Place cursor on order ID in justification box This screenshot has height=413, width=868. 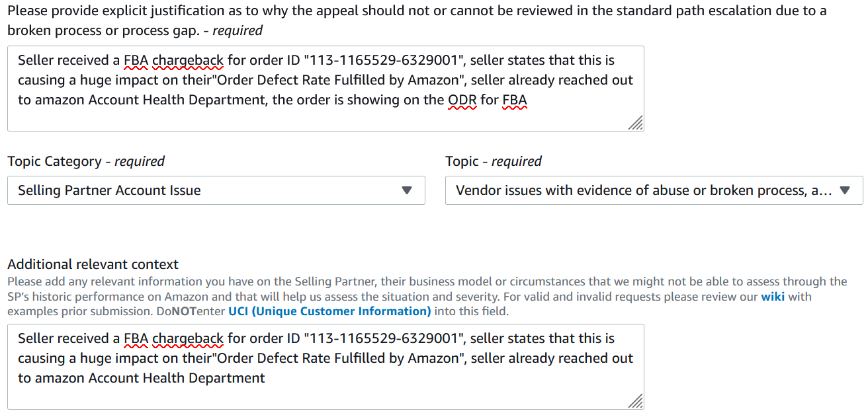point(381,61)
